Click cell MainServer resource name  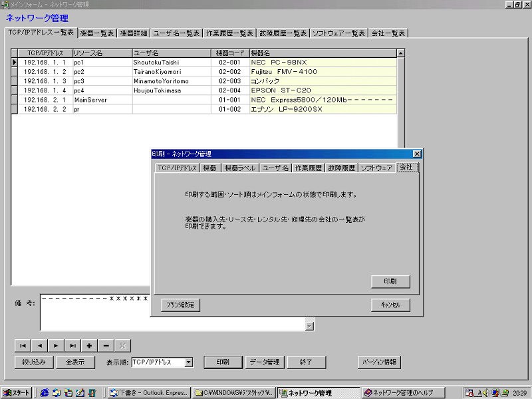click(102, 100)
